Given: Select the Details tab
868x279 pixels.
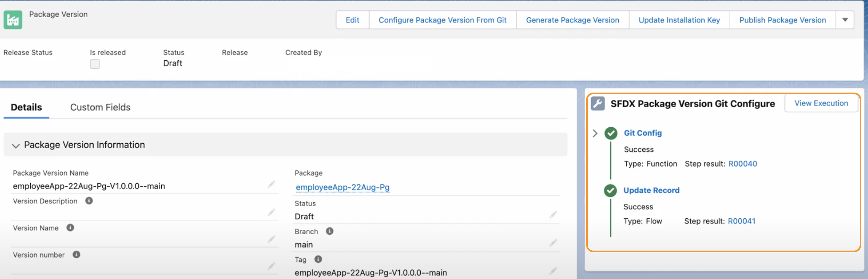Looking at the screenshot, I should [x=26, y=107].
